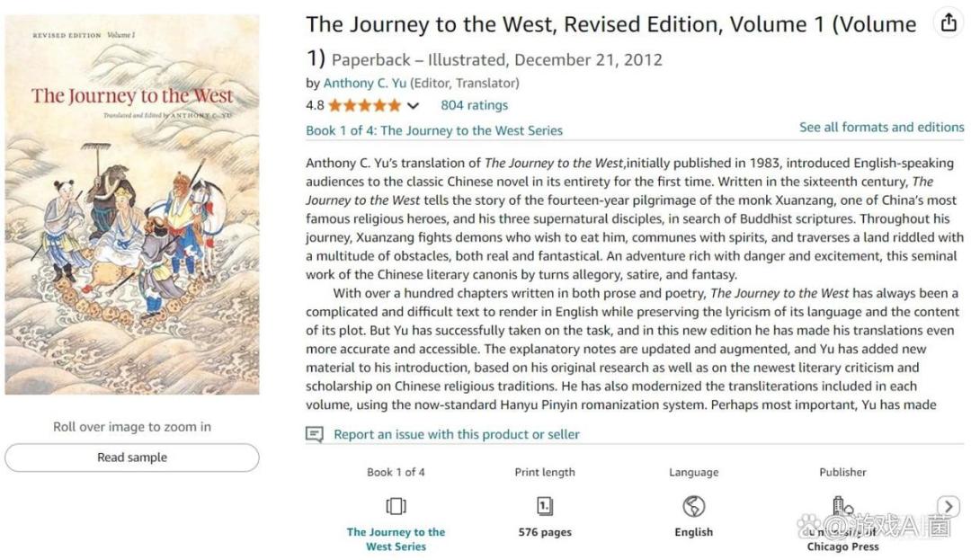This screenshot has height=560, width=971.
Task: Report an issue with this product or seller
Action: (x=456, y=434)
